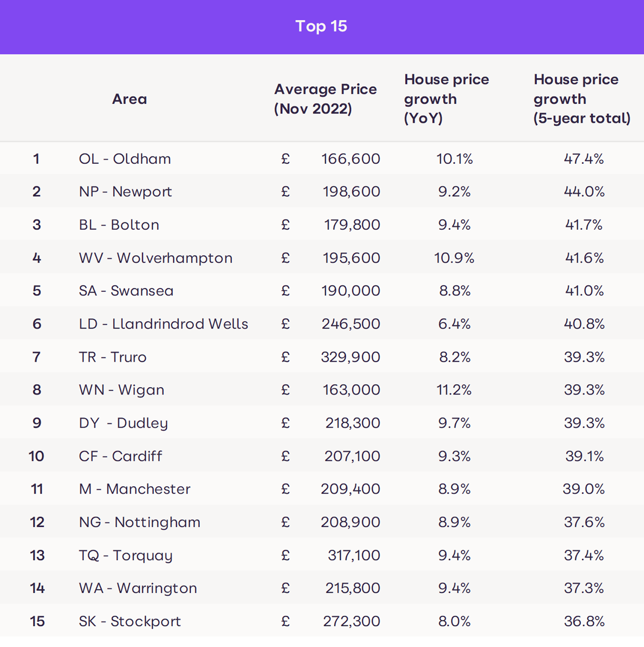Select the "Area" column header
This screenshot has height=647, width=644.
coord(129,99)
